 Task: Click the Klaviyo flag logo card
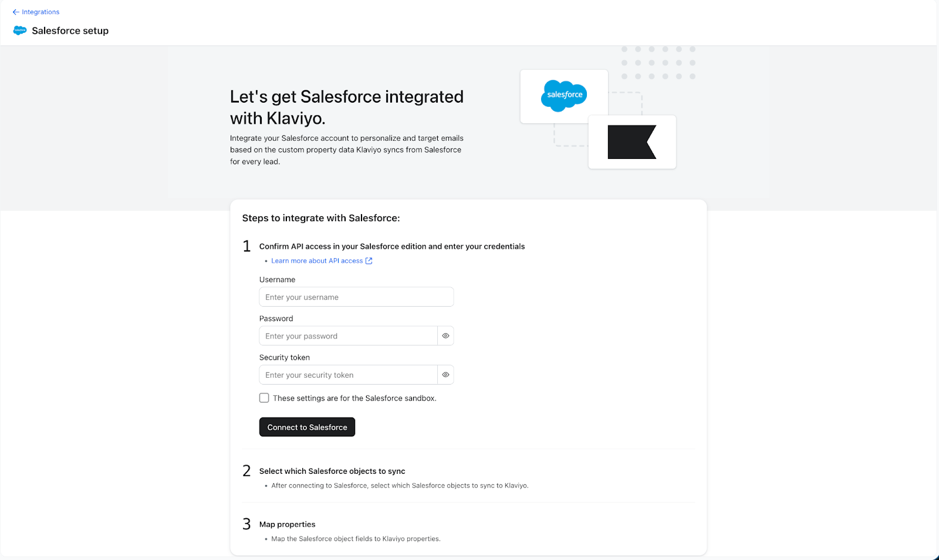point(632,142)
